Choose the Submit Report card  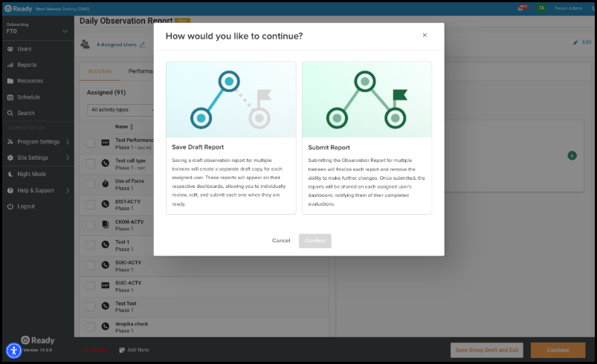tap(367, 137)
